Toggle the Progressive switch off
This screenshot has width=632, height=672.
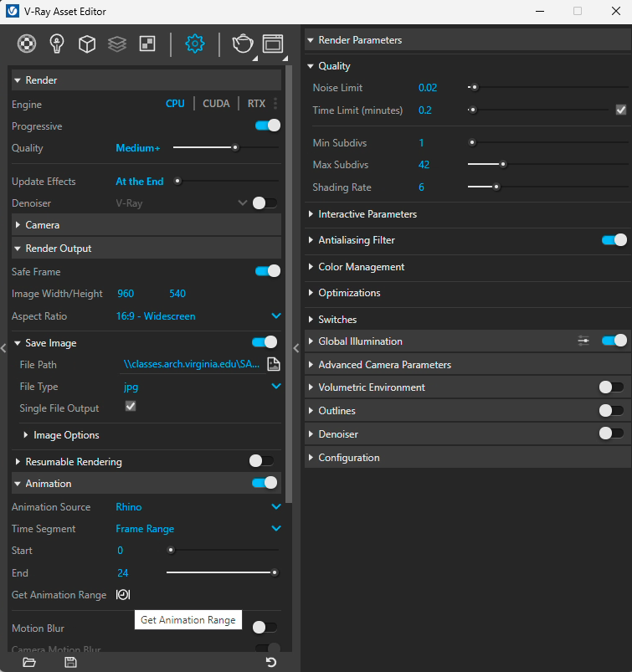[x=267, y=126]
